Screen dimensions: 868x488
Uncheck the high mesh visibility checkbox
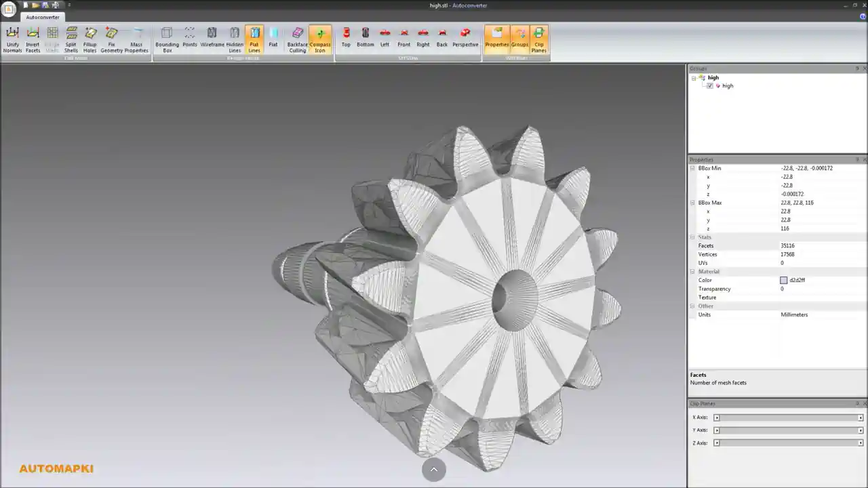point(710,86)
